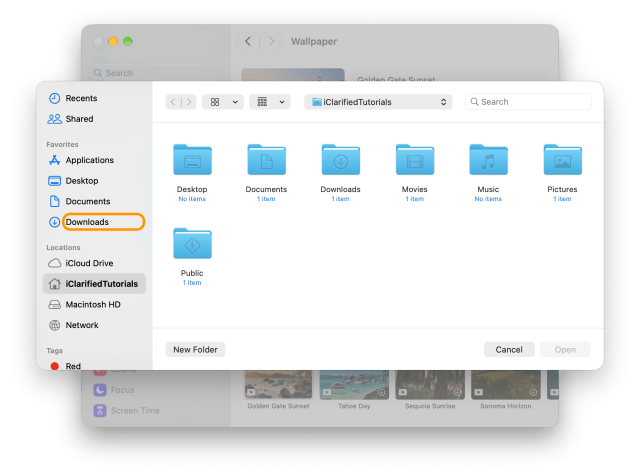Minimize the Wallpaper settings window
The height and width of the screenshot is (475, 640).
coord(113,41)
